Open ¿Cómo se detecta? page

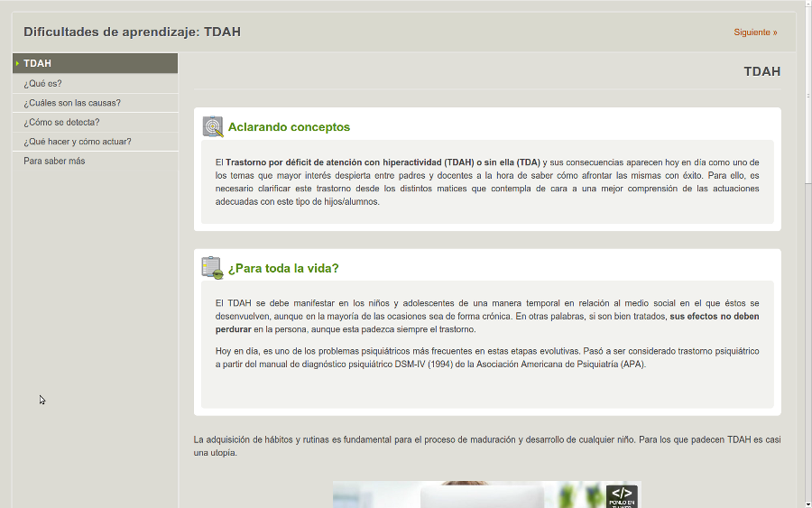pos(61,122)
